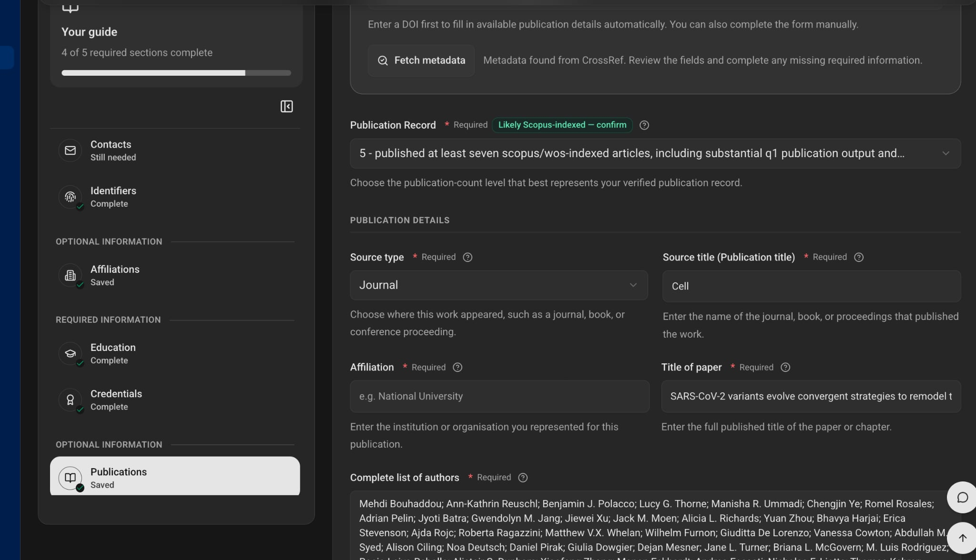Show help for Publication Record

[644, 125]
